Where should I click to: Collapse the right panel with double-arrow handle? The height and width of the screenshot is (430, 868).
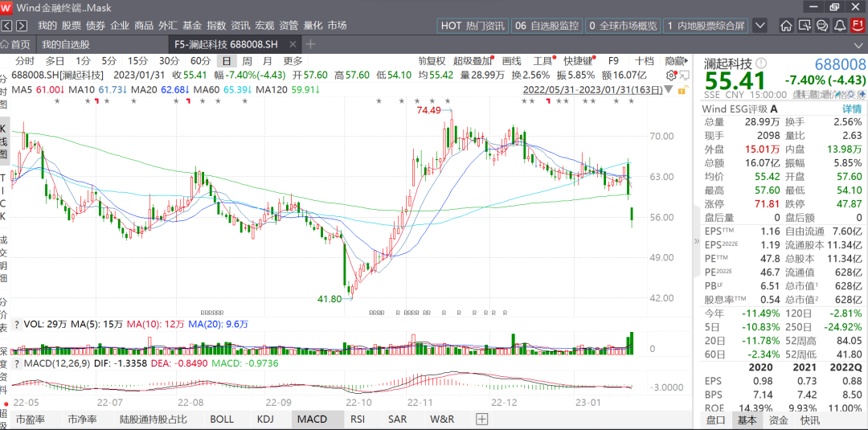click(x=697, y=241)
